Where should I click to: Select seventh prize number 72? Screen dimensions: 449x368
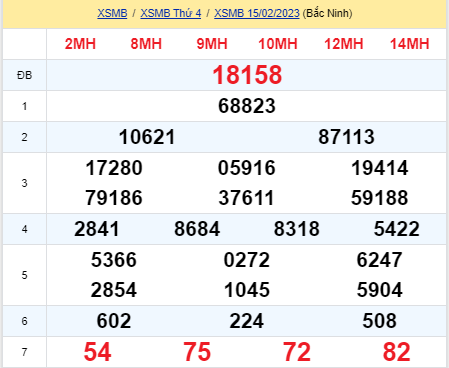[297, 352]
